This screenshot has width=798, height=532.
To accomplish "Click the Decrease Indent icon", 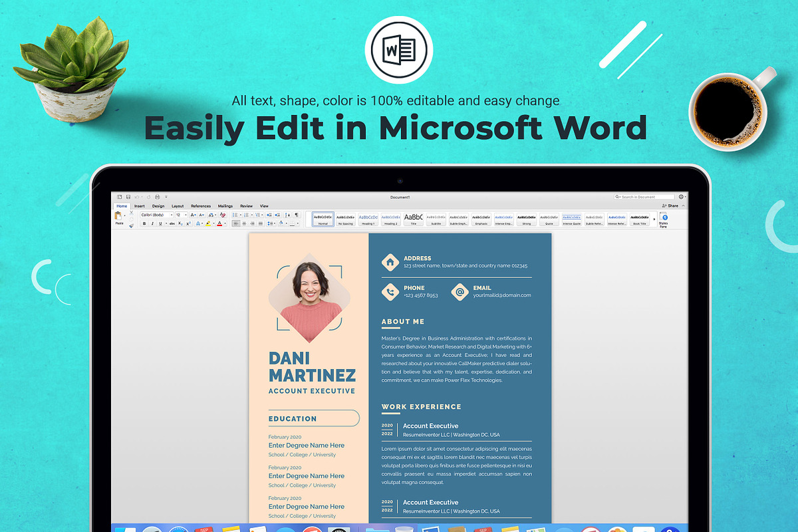I will point(269,215).
